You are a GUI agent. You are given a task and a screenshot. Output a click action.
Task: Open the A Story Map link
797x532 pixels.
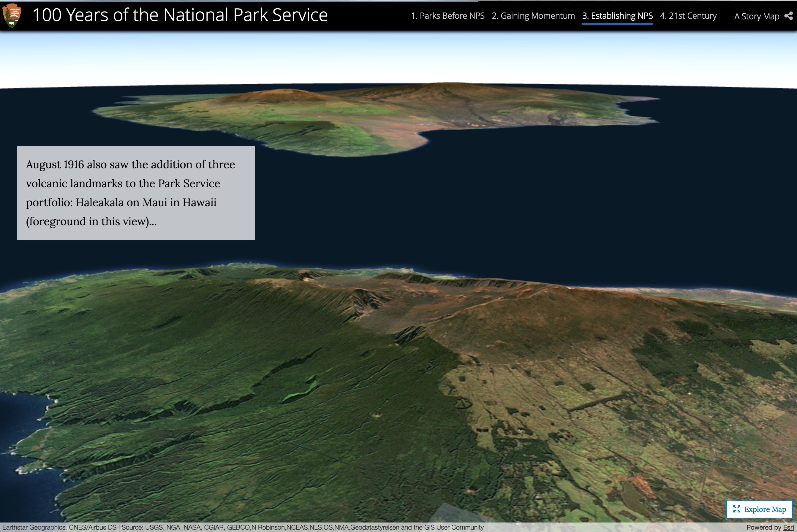pyautogui.click(x=756, y=16)
